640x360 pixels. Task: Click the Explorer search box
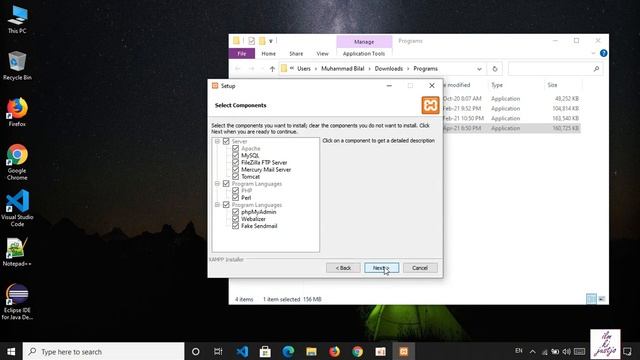pyautogui.click(x=556, y=69)
